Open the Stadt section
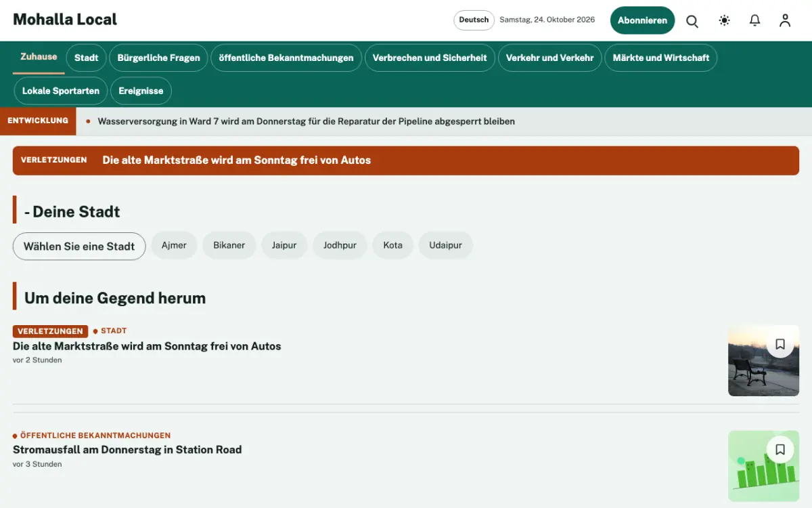The height and width of the screenshot is (508, 812). click(x=86, y=58)
